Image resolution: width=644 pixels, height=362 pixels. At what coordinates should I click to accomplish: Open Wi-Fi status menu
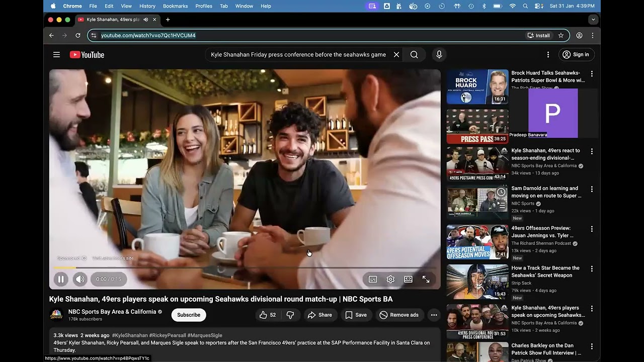(513, 6)
